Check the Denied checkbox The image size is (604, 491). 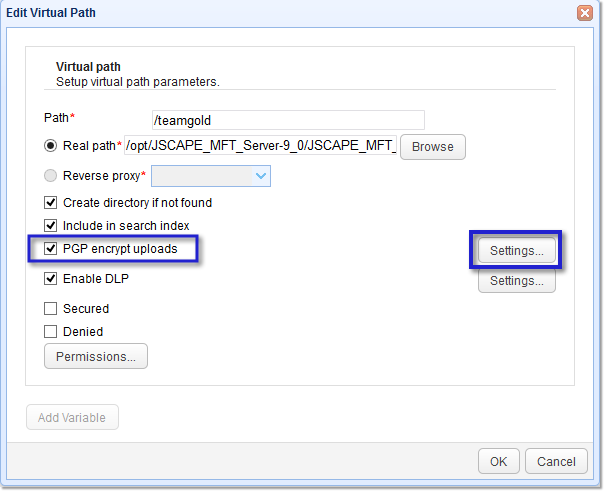point(51,332)
